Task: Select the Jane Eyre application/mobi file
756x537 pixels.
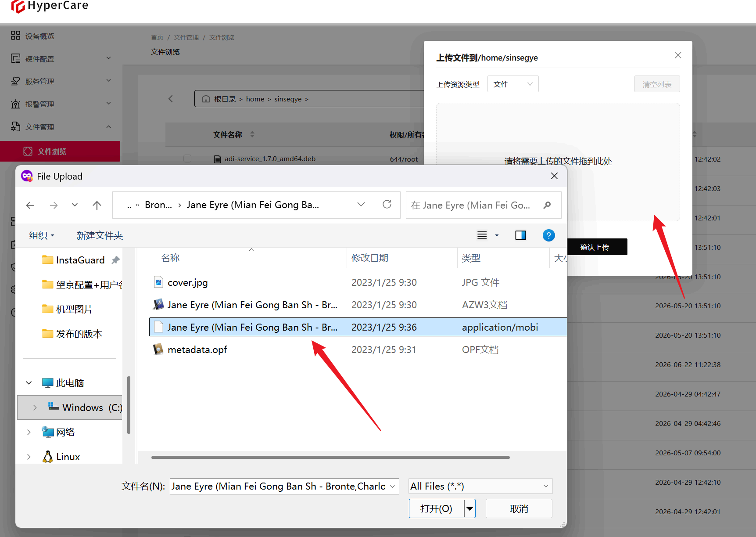Action: [358, 327]
